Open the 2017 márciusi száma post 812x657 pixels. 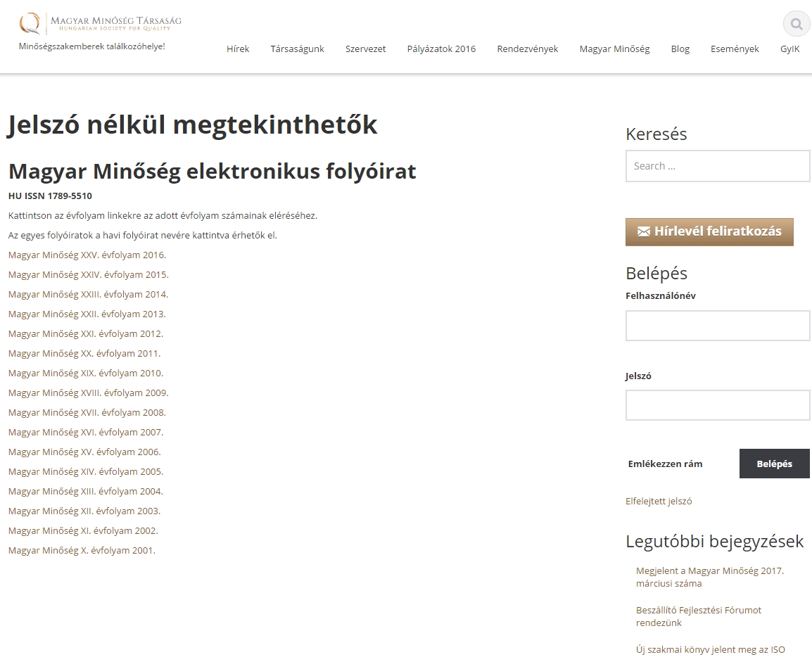tap(710, 577)
